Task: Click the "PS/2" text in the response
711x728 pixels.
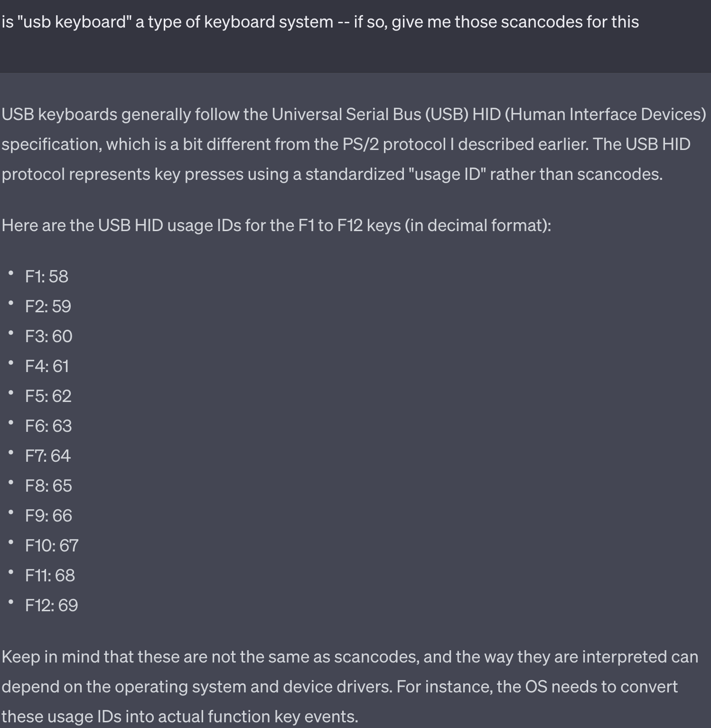Action: pos(360,144)
